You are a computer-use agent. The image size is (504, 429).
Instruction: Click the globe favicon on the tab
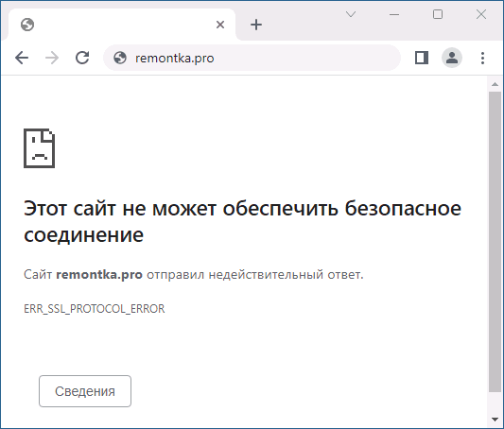point(27,25)
